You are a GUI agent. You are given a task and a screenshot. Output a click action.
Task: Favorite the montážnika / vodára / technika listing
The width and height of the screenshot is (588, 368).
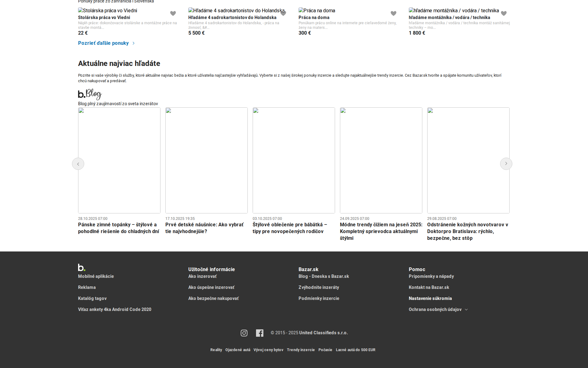[504, 13]
